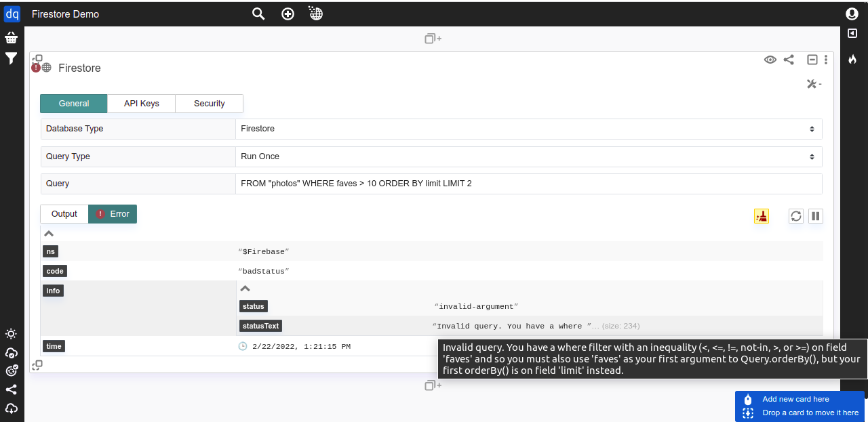Open the Database Type dropdown
Viewport: 868px width, 422px height.
coord(529,129)
